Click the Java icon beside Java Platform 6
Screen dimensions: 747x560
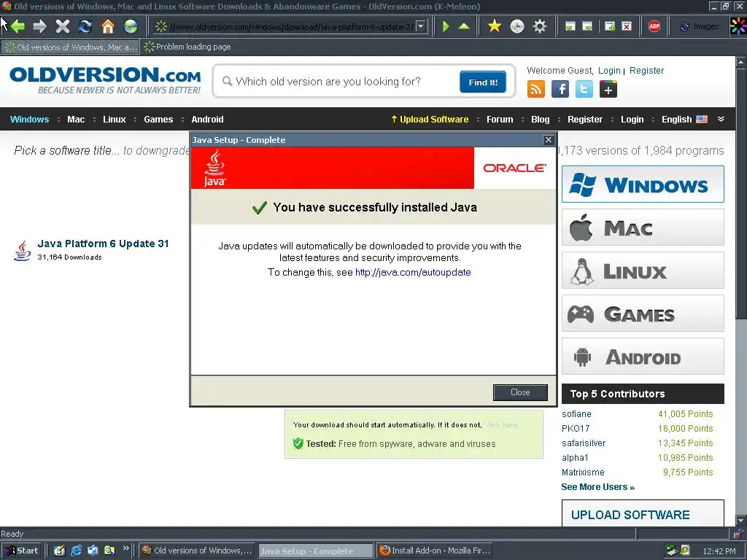tap(22, 251)
